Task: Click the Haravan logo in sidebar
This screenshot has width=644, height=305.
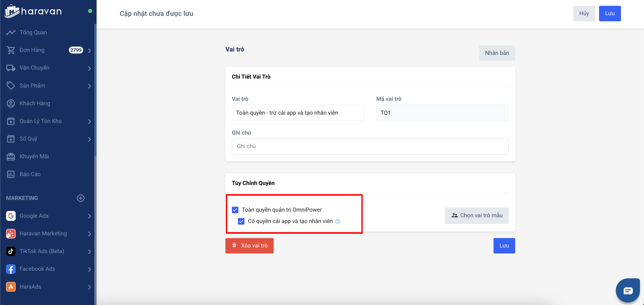Action: [x=33, y=11]
